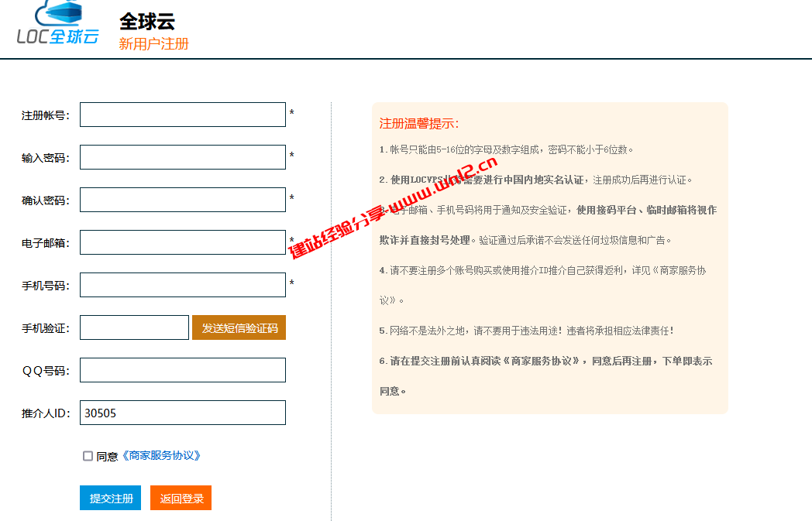Screen dimensions: 812x521
Task: Click the 确认密码 confirm password field
Action: pyautogui.click(x=182, y=199)
